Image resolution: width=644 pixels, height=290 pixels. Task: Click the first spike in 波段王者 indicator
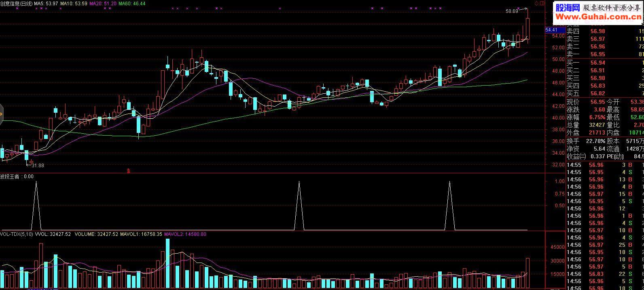coord(36,206)
